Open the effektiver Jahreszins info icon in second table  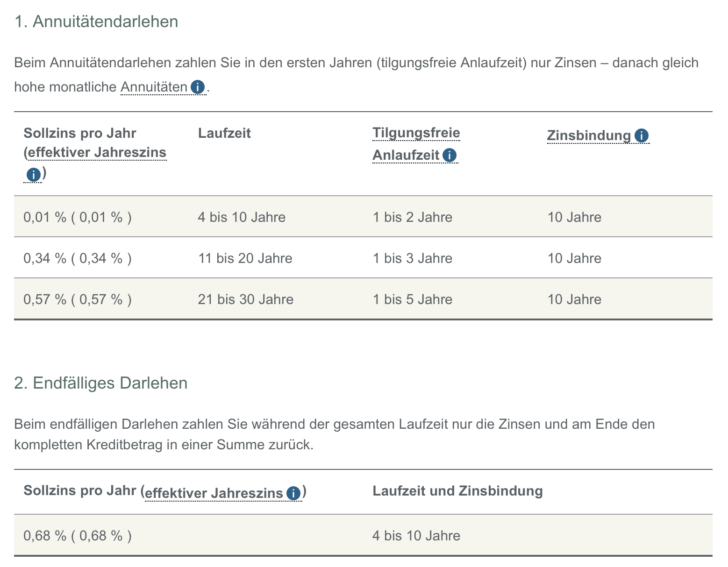(x=293, y=492)
